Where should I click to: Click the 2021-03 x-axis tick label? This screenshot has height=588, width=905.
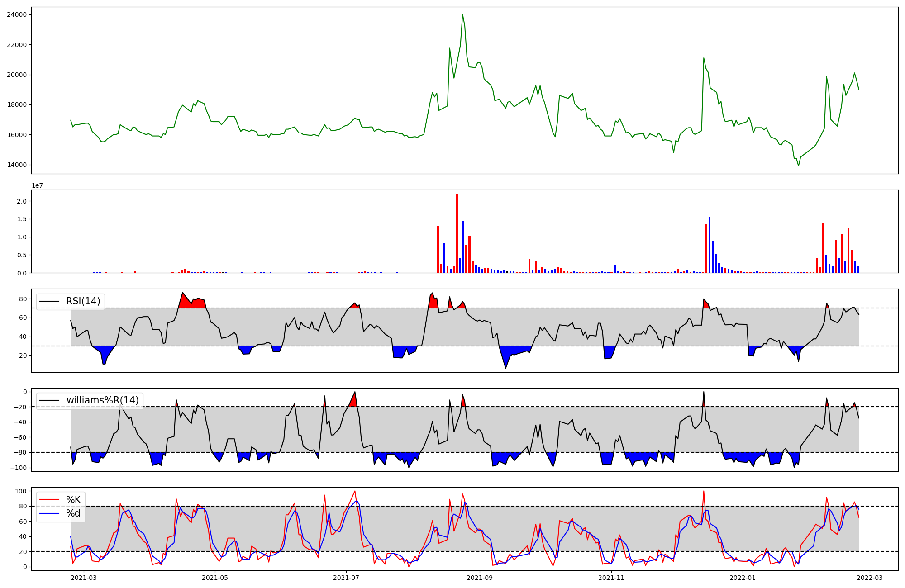84,578
